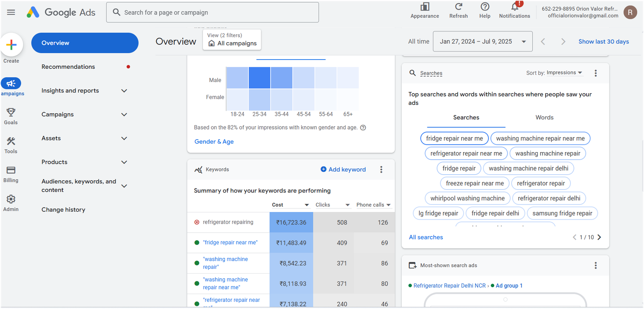
Task: Open the Goals trophy icon
Action: click(x=11, y=112)
